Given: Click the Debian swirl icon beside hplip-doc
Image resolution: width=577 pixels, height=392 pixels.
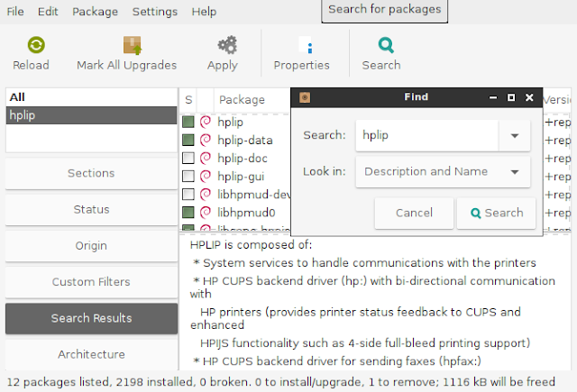Looking at the screenshot, I should (x=206, y=158).
